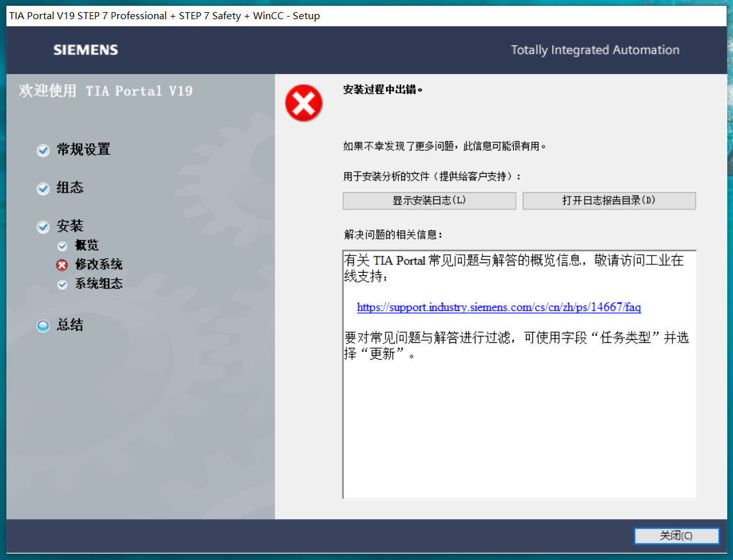Click the checkmark icon beside 安装

(x=43, y=227)
